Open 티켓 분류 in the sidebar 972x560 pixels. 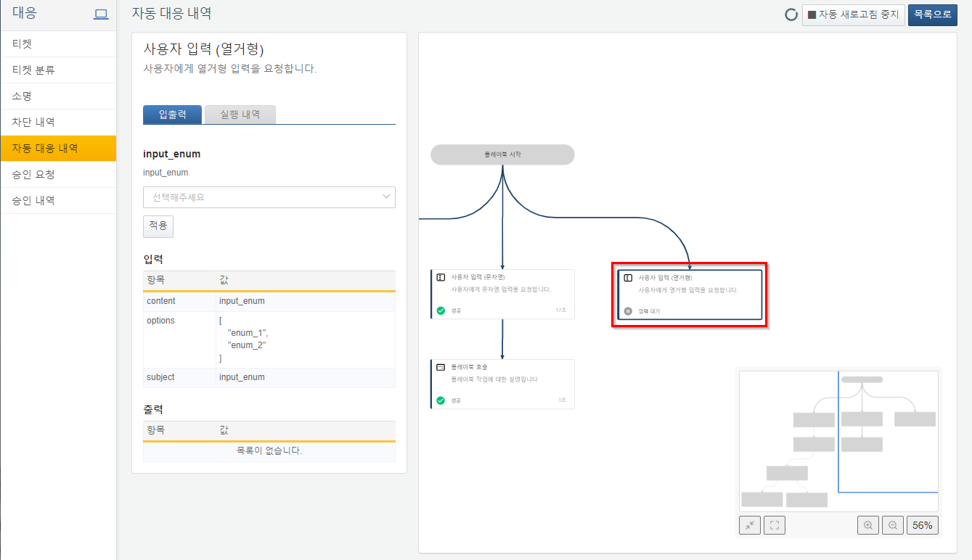pos(58,70)
